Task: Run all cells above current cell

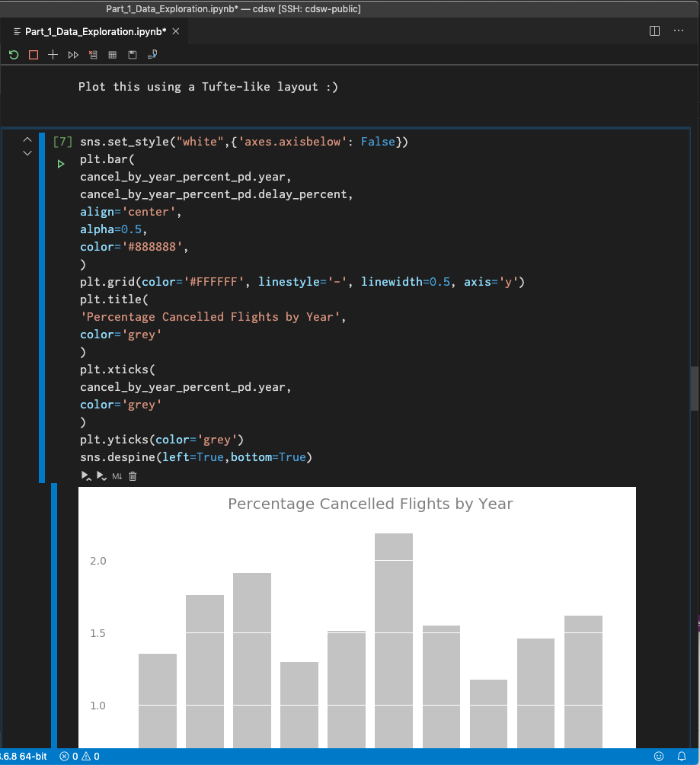Action: pyautogui.click(x=85, y=475)
